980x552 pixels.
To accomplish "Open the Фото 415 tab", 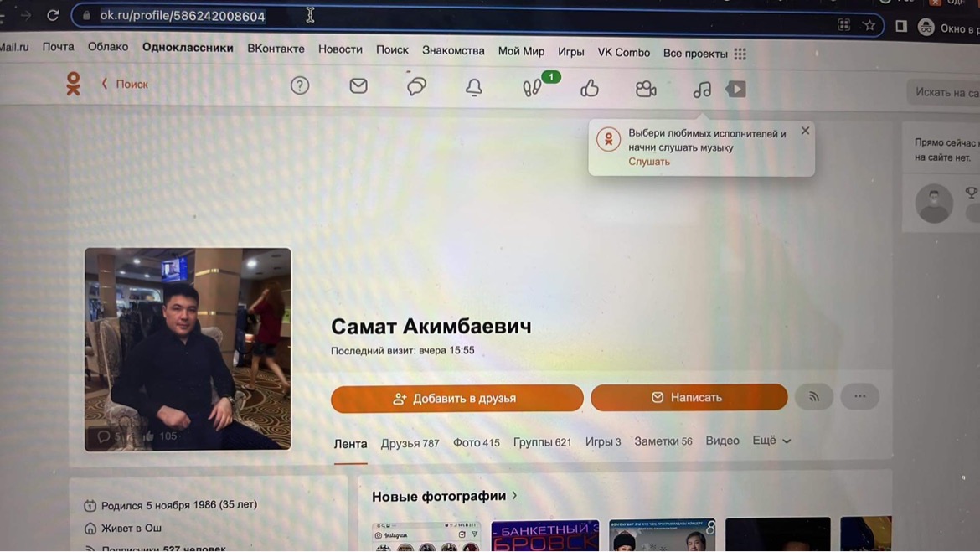I will (x=477, y=442).
